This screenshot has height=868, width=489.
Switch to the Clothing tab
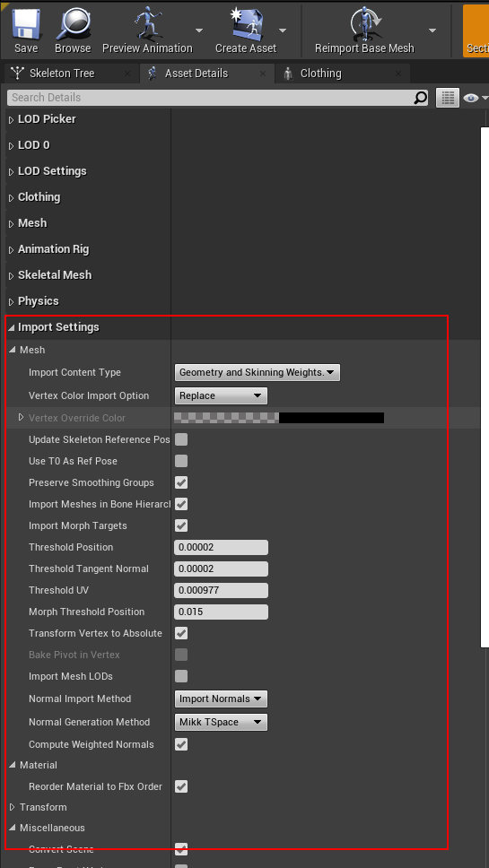click(321, 73)
